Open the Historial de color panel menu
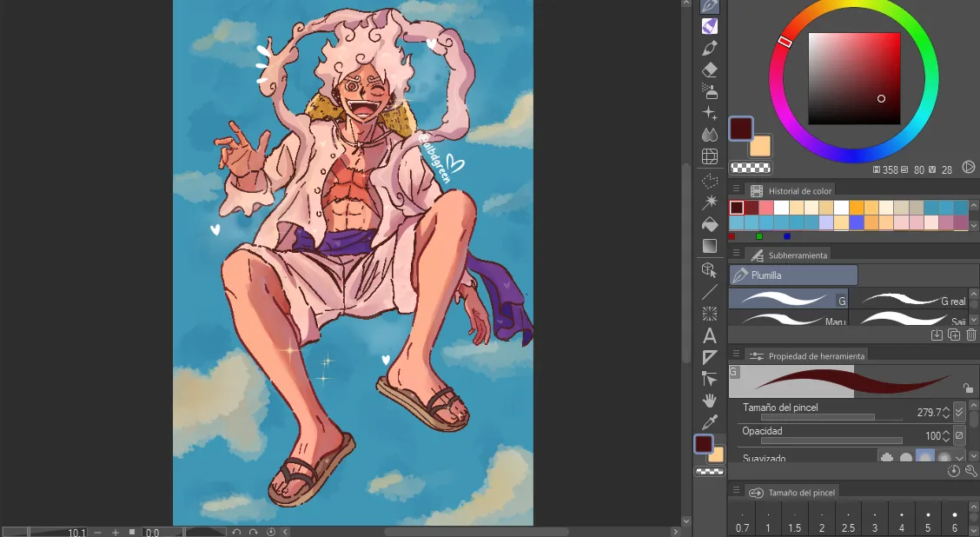The image size is (980, 537). coord(736,189)
